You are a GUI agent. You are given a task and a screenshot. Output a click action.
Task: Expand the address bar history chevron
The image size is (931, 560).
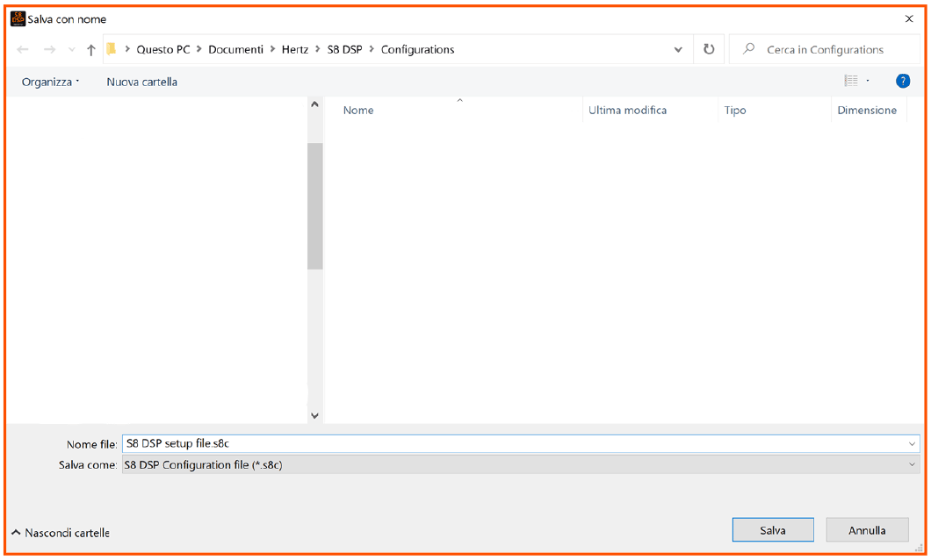[678, 49]
